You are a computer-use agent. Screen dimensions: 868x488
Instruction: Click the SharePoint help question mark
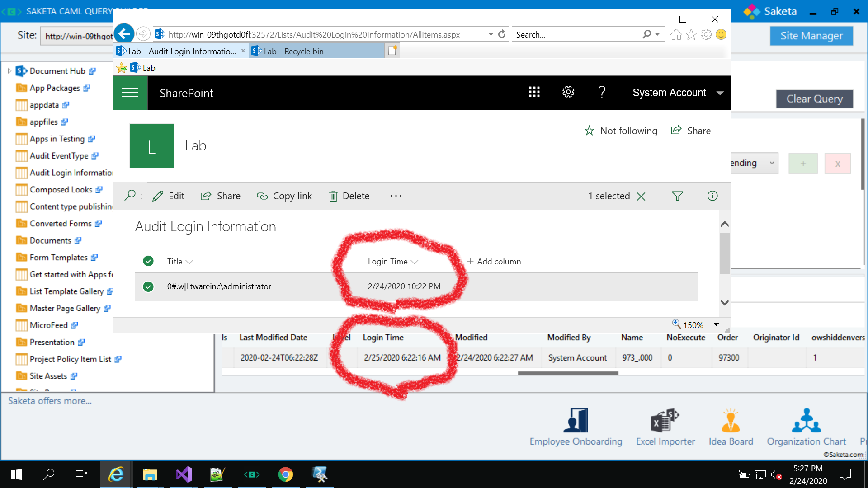click(602, 93)
